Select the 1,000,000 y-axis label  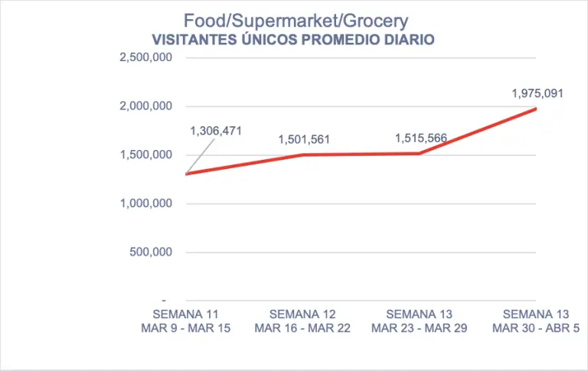pos(145,203)
